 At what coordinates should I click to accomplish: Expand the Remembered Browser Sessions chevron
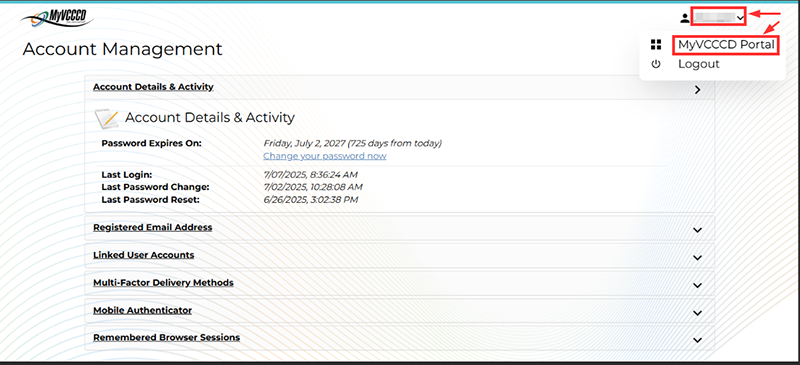coord(697,340)
